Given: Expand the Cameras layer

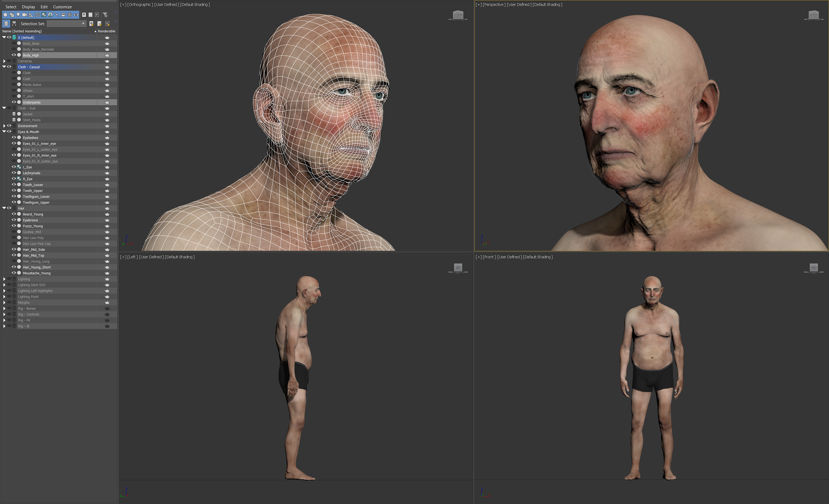Looking at the screenshot, I should 4,61.
